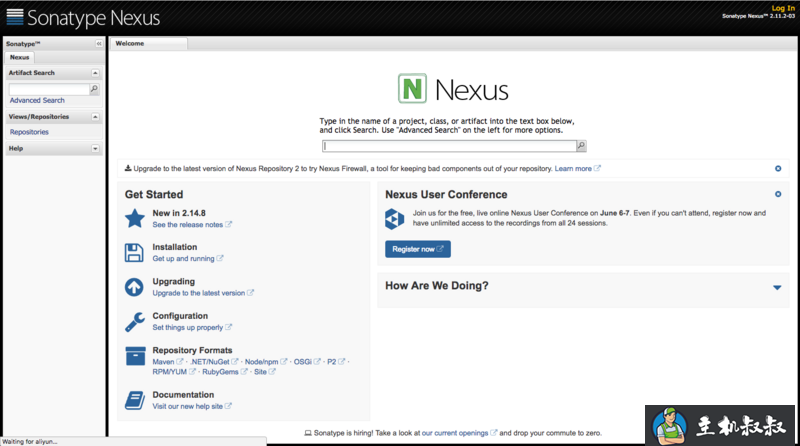This screenshot has height=446, width=800.
Task: Click the star icon for New in 2.14.8
Action: (x=135, y=218)
